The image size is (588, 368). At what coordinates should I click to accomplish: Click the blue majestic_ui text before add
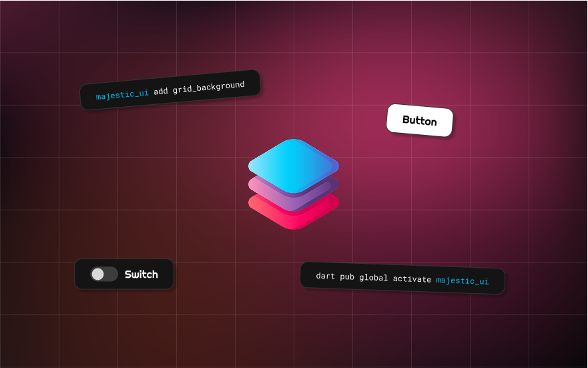click(122, 94)
